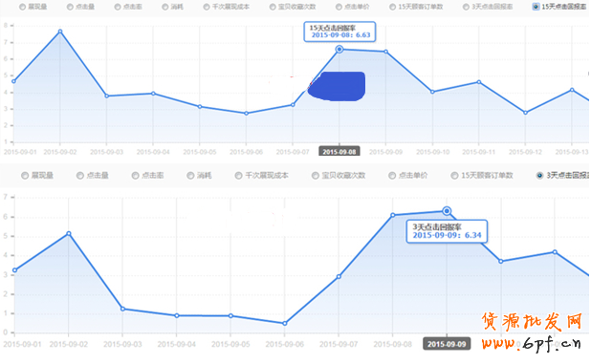
Task: Click highlighted 2015-09-08 data point, upper chart
Action: coord(339,50)
